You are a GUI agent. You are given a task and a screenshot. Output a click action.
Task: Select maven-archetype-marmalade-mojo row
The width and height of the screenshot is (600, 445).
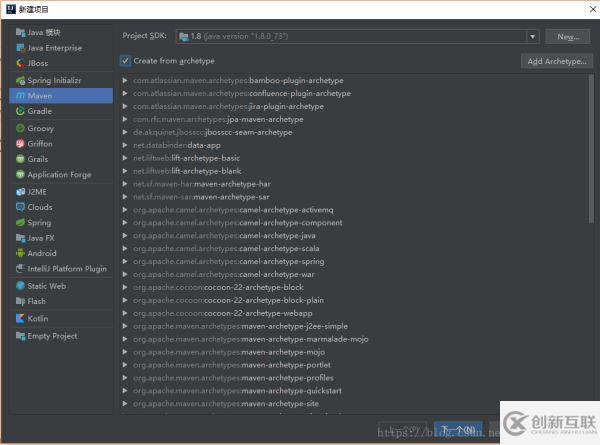354,339
